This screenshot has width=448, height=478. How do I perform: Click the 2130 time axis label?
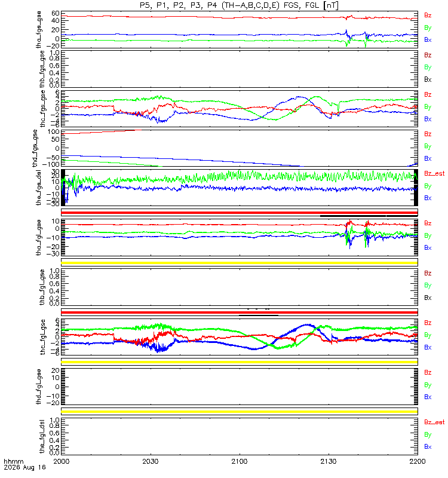coord(328,461)
